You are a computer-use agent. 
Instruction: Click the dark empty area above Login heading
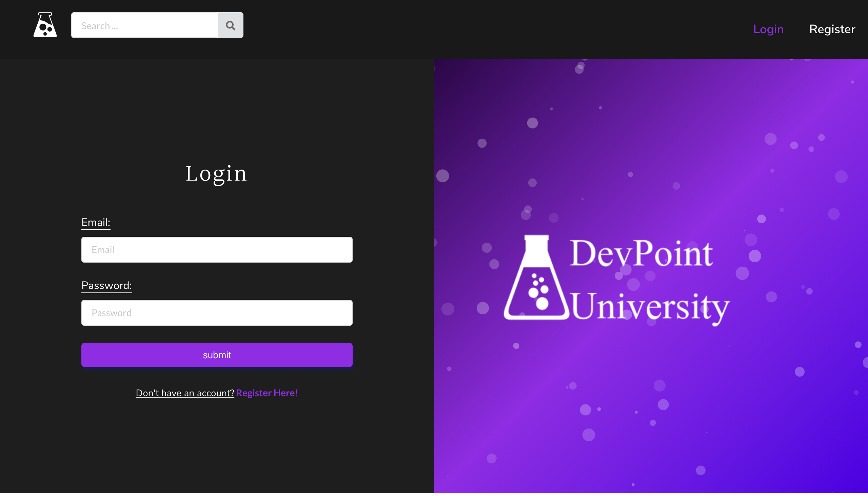tap(216, 109)
